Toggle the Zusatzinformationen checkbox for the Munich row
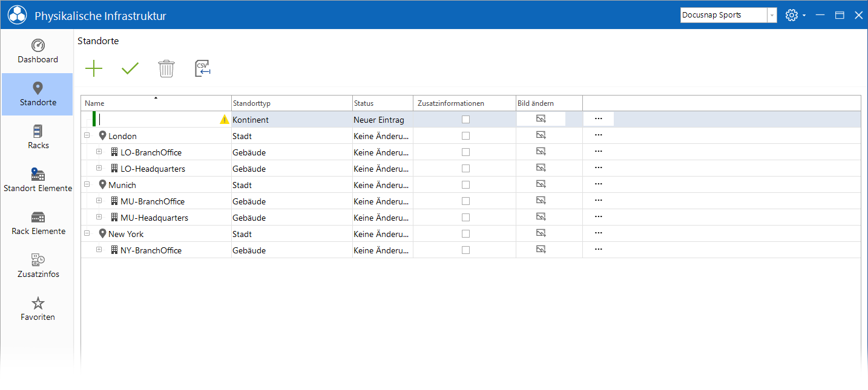Viewport: 868px width, 390px height. 465,185
